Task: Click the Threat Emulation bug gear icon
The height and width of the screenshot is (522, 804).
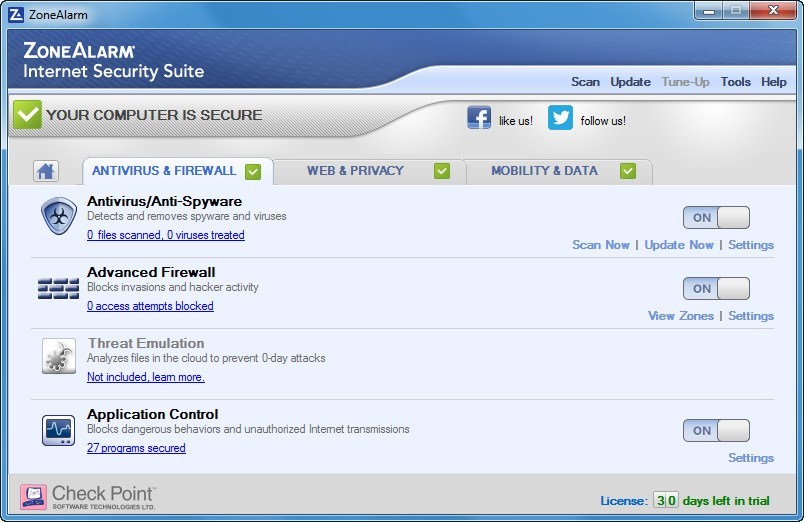Action: pos(58,356)
